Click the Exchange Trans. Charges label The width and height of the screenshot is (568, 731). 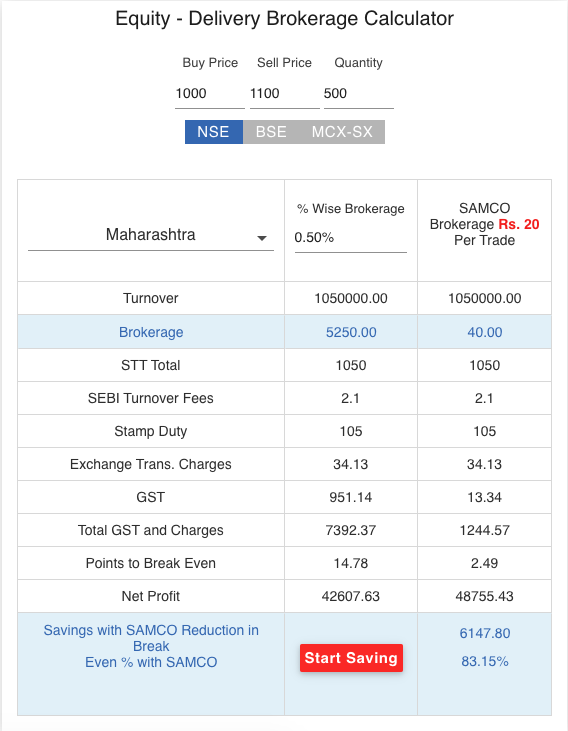(x=151, y=464)
